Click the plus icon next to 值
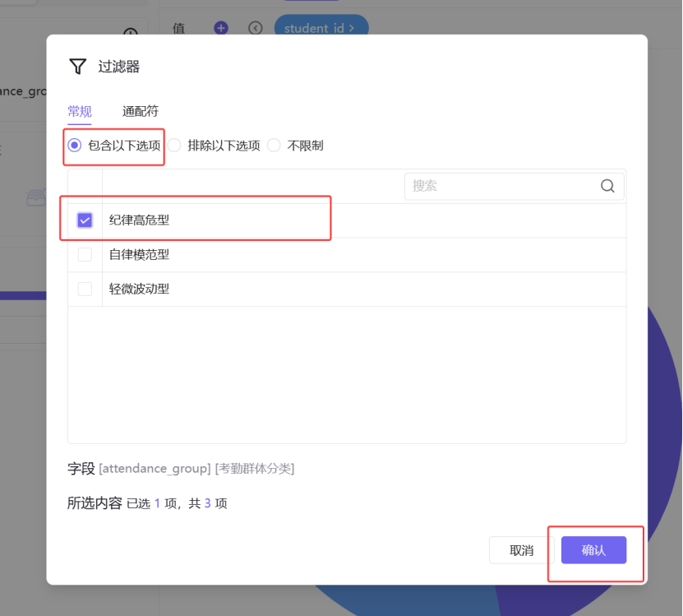This screenshot has height=616, width=683. pos(221,28)
